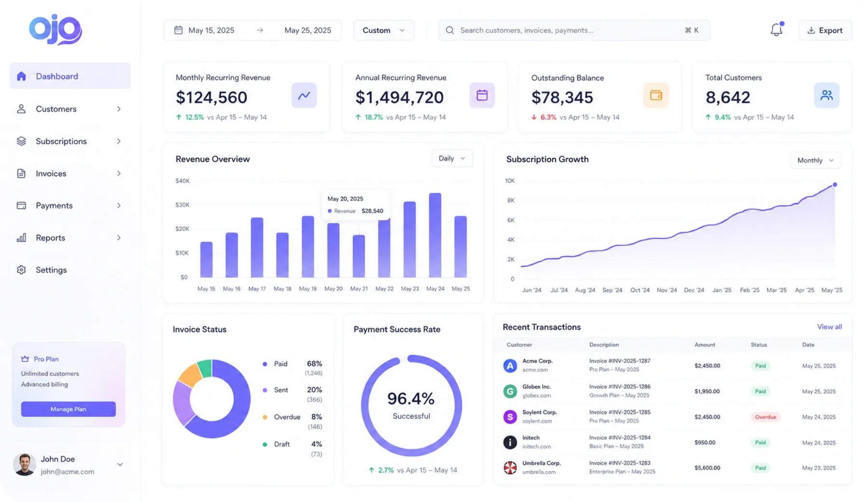This screenshot has width=868, height=502.
Task: Click the Monthly Recurring Revenue trend icon
Action: (x=304, y=95)
